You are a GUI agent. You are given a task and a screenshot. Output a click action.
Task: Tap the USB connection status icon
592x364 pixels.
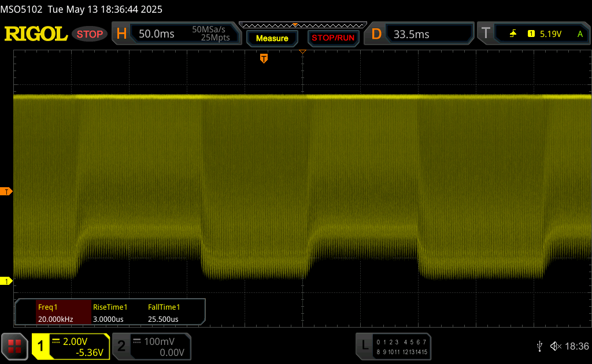539,346
